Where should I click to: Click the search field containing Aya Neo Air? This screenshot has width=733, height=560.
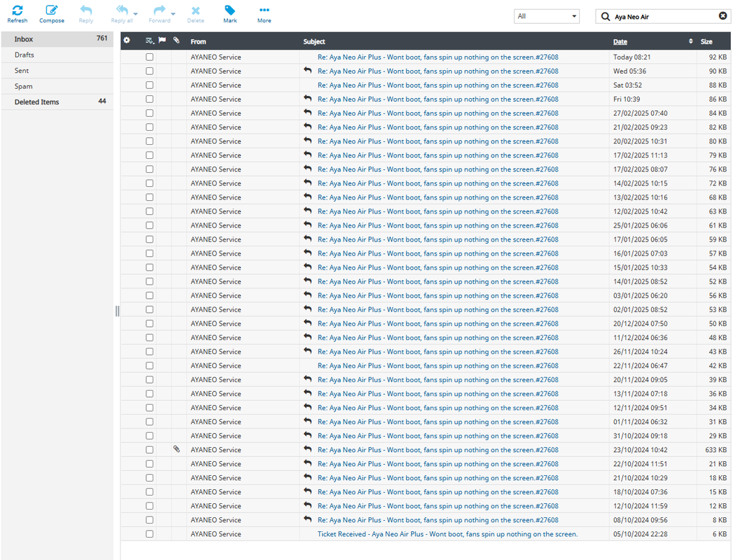664,16
